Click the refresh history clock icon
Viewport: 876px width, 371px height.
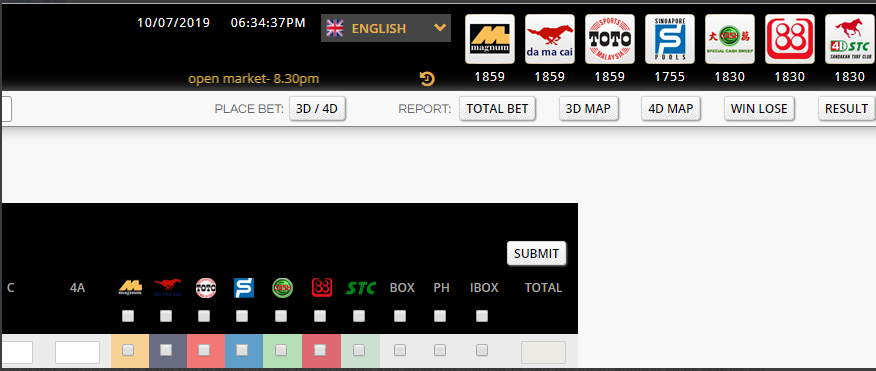tap(427, 79)
